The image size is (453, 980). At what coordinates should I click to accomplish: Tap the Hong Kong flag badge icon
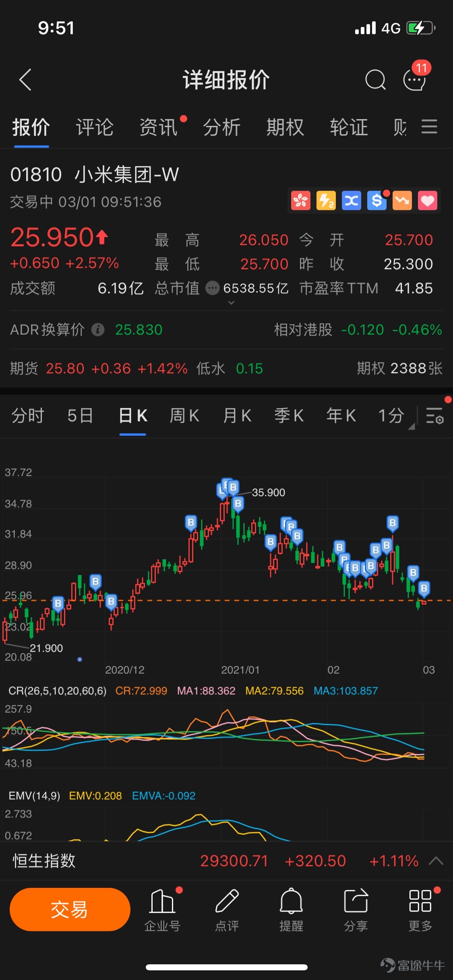pyautogui.click(x=300, y=200)
